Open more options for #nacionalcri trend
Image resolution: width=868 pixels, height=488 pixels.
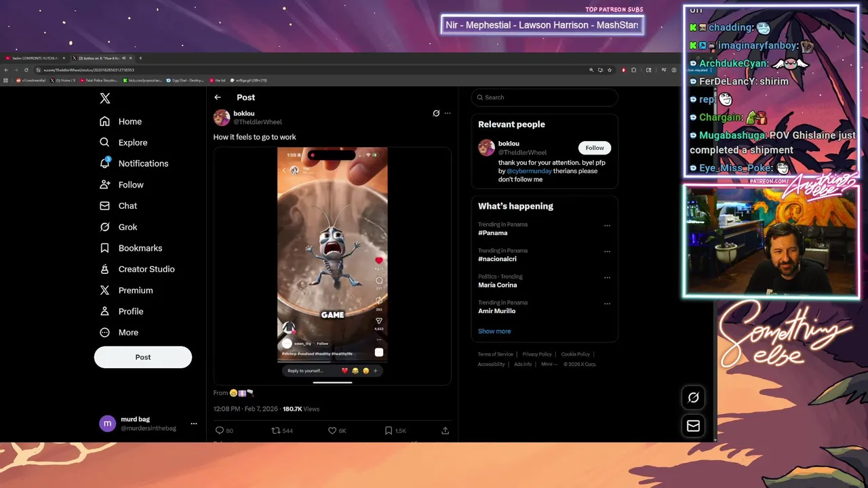(607, 251)
